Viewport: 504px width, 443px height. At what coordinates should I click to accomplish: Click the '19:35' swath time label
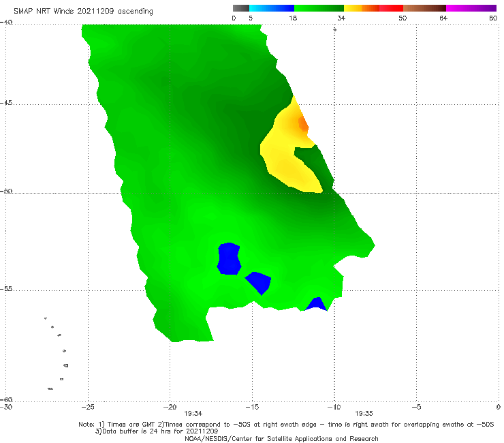click(364, 414)
